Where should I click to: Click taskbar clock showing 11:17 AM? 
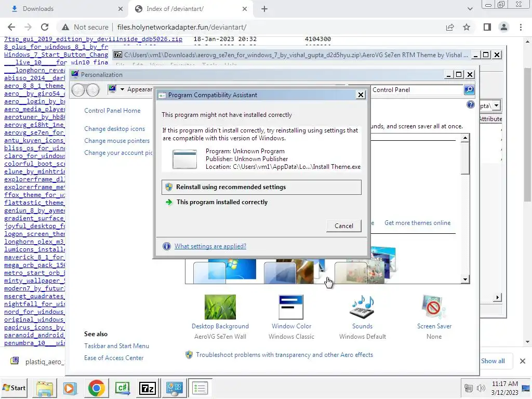(x=504, y=388)
